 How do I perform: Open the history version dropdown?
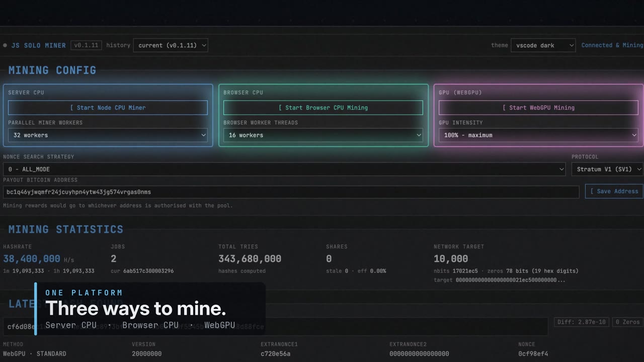(x=171, y=45)
